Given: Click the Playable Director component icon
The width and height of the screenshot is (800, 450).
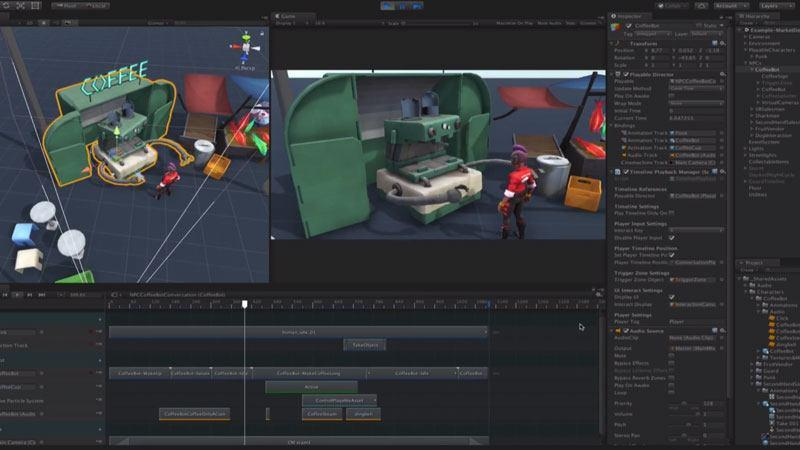Looking at the screenshot, I should 620,73.
